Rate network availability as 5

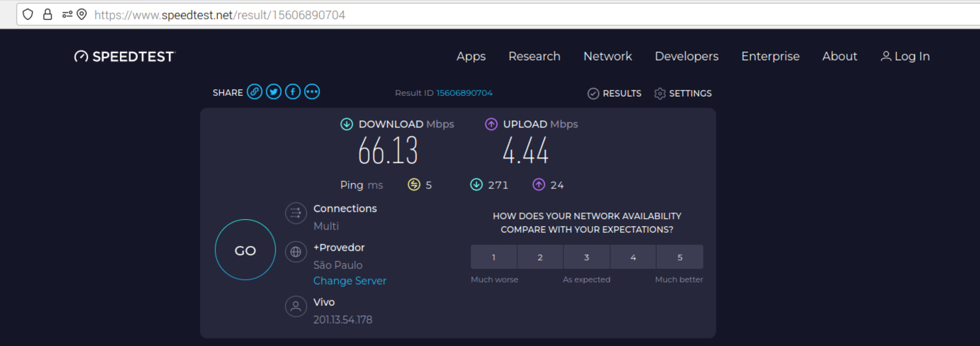[x=680, y=257]
